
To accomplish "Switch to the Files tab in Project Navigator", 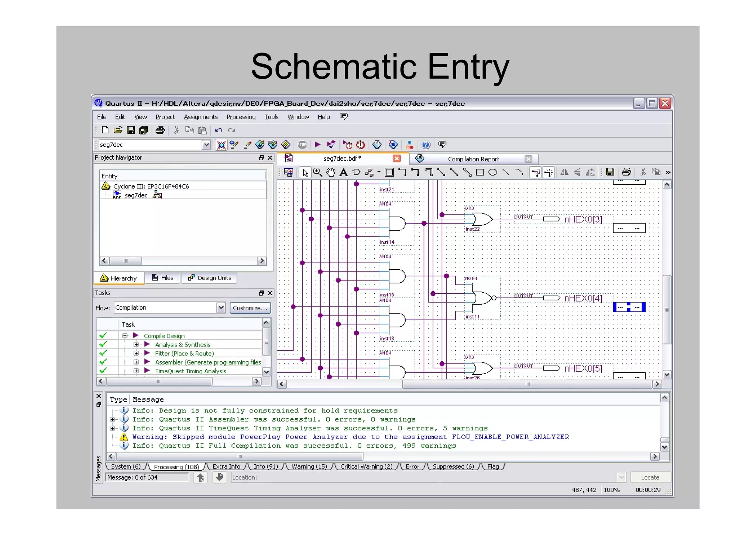I will coord(163,278).
